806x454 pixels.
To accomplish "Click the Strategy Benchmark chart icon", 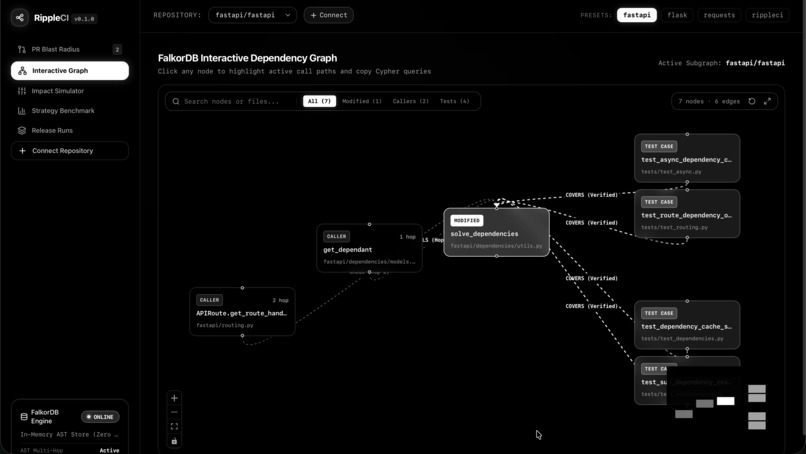I will pyautogui.click(x=22, y=111).
